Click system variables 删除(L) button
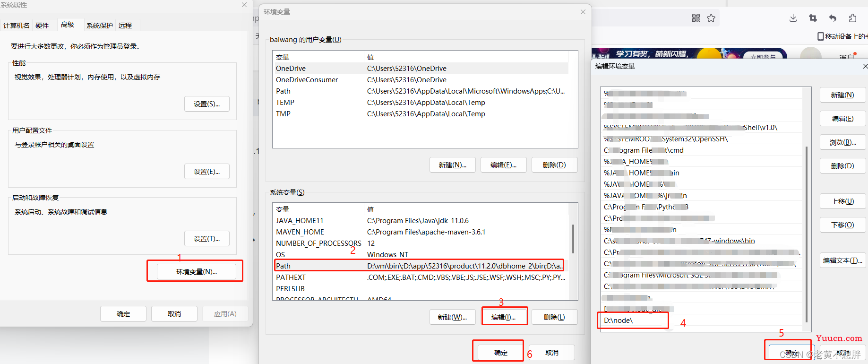The height and width of the screenshot is (364, 868). [x=555, y=317]
